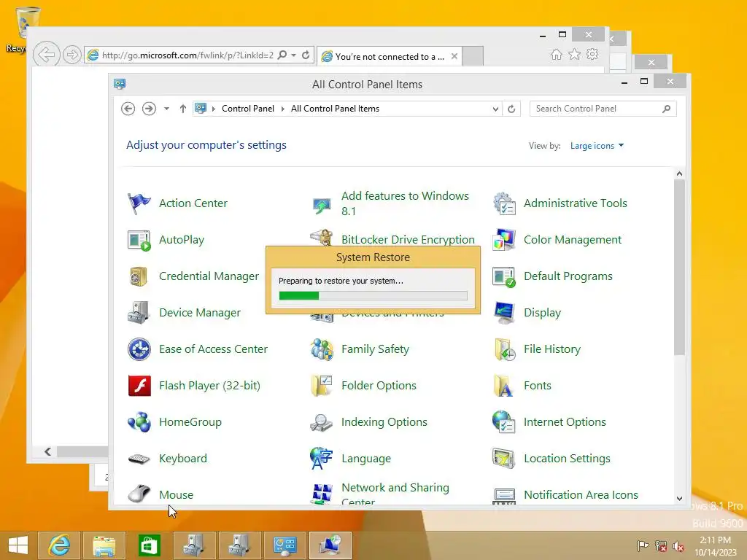
Task: Click the System Restore progress bar
Action: tap(373, 296)
